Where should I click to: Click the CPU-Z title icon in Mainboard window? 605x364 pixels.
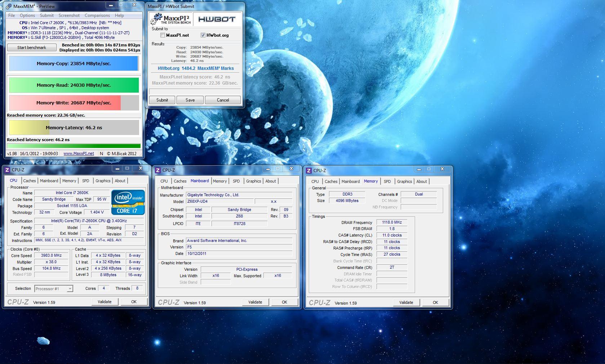coord(158,170)
